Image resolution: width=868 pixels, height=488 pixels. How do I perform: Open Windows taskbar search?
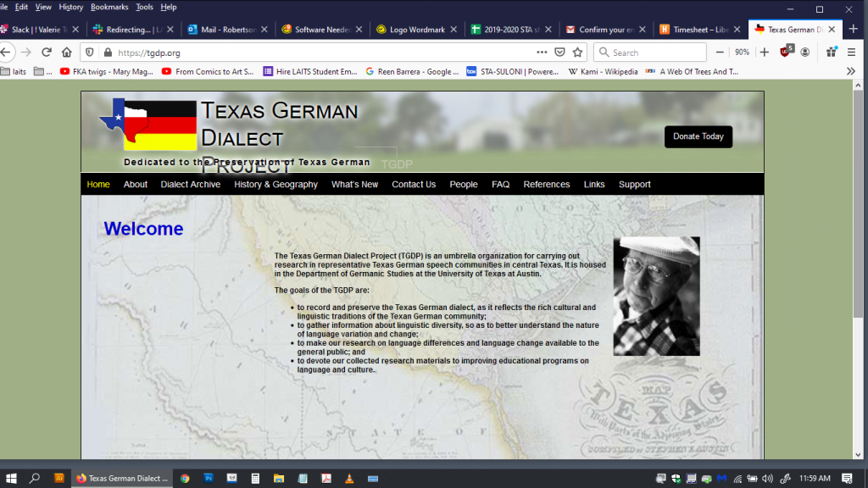pyautogui.click(x=34, y=478)
